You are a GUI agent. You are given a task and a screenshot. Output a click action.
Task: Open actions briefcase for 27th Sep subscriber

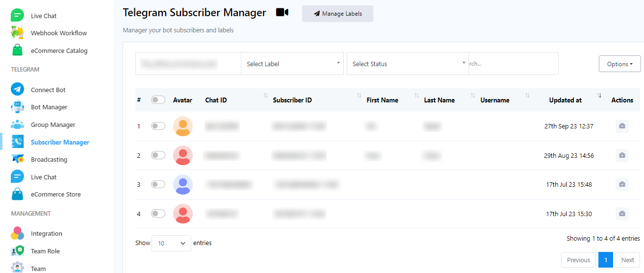(x=622, y=126)
